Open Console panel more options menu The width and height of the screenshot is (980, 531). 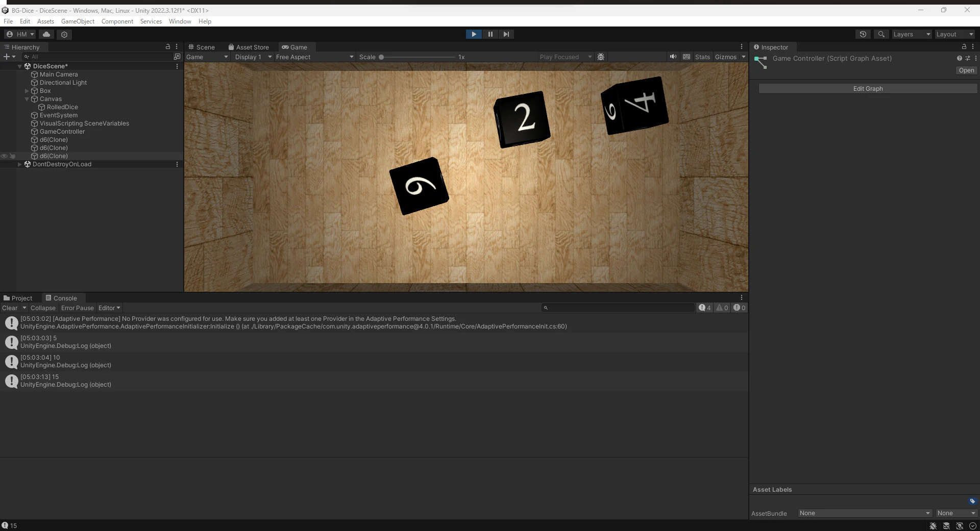(742, 297)
